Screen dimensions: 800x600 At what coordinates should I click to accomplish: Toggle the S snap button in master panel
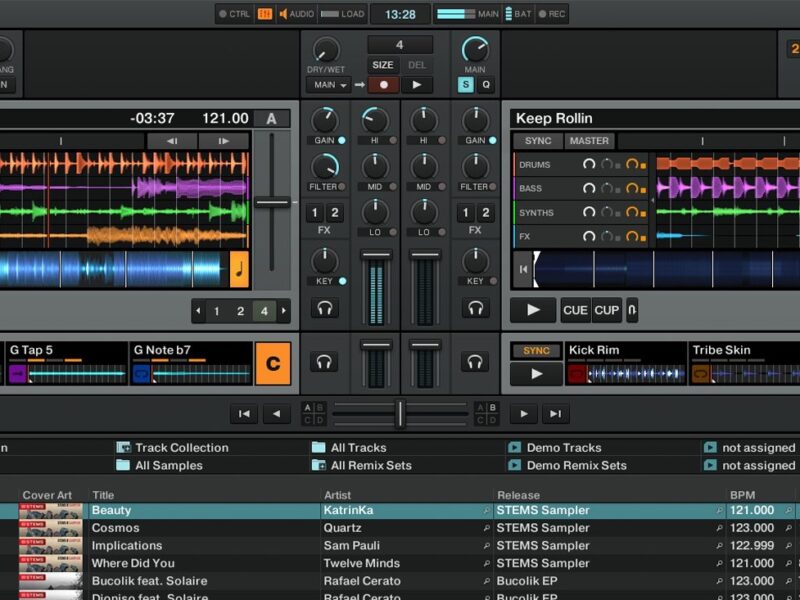[466, 85]
